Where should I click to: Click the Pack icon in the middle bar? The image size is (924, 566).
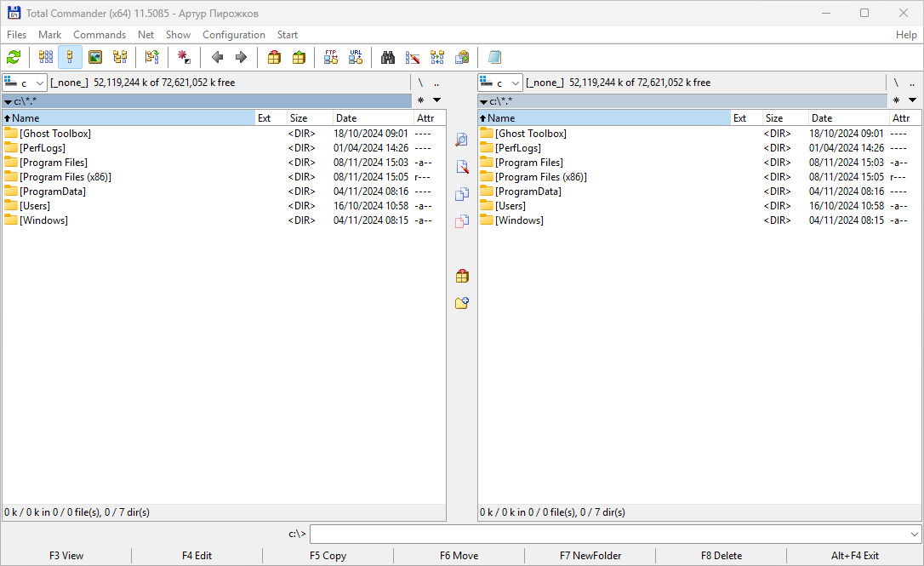coord(462,275)
